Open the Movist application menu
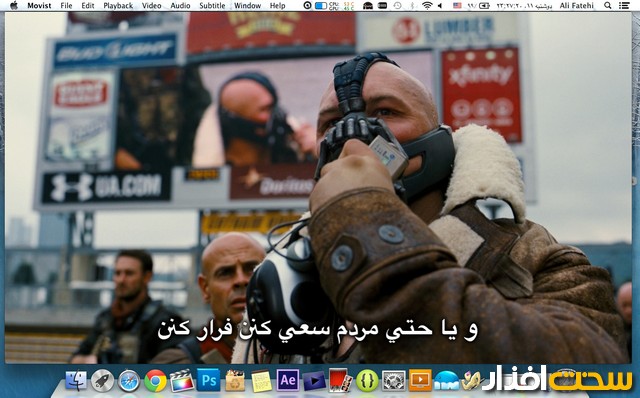 39,5
